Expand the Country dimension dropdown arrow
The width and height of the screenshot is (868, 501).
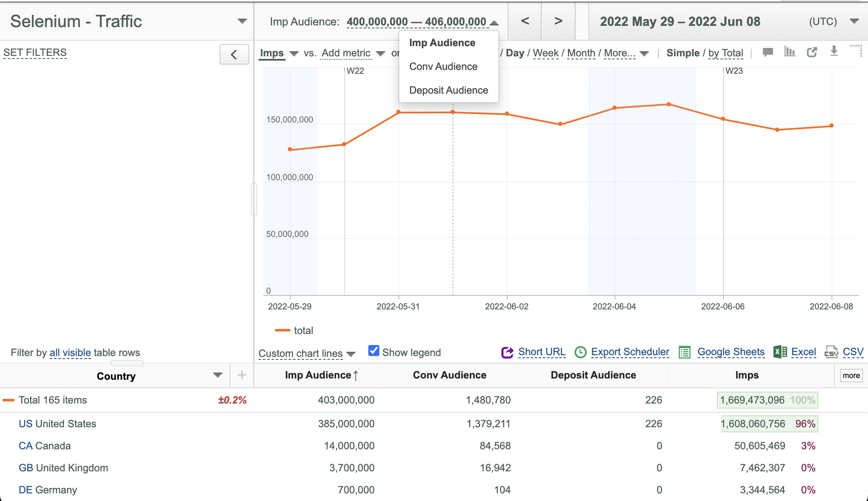(218, 375)
